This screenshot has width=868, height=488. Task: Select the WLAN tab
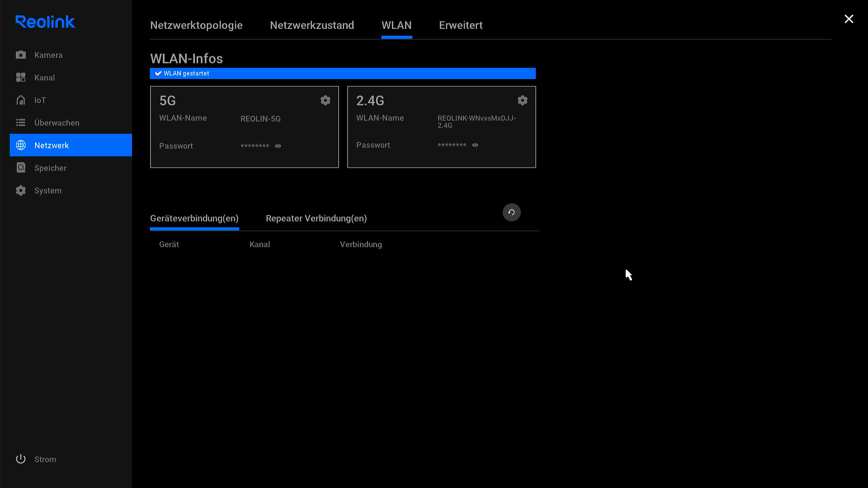tap(396, 25)
